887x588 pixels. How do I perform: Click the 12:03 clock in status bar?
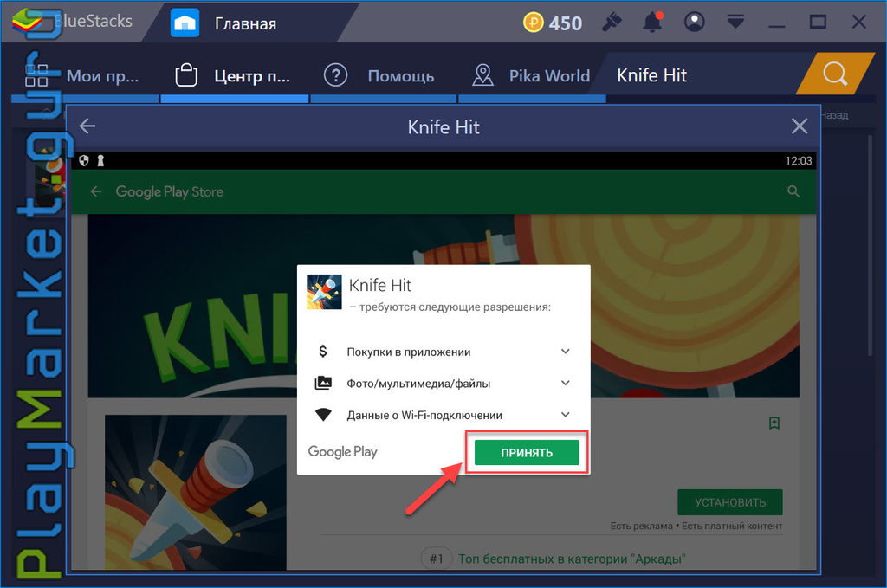[x=798, y=161]
